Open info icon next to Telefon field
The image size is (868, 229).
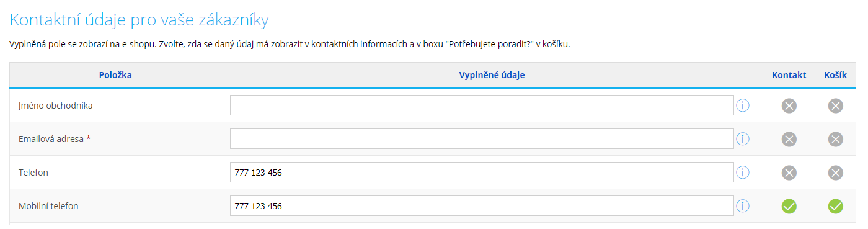[743, 173]
